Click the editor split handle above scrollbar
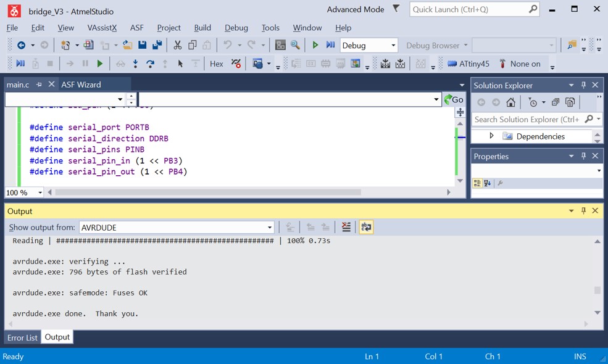This screenshot has width=608, height=364. click(x=460, y=112)
